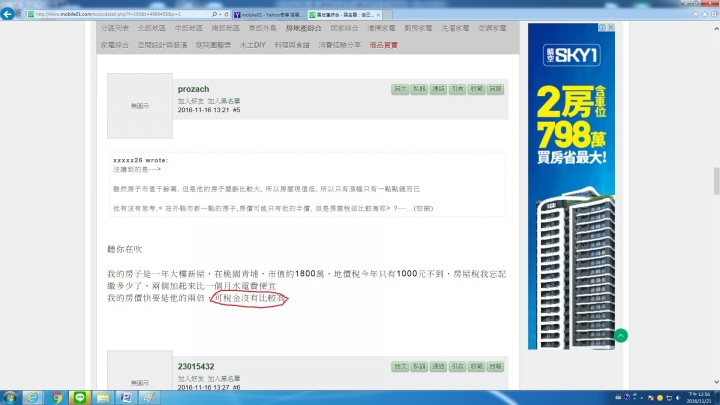Close the SKY1 advertisement with its X

click(611, 28)
